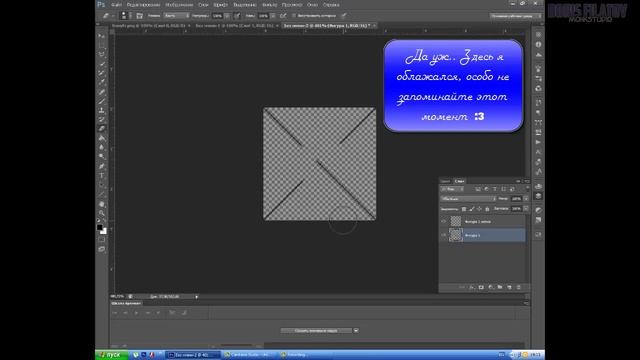Select the Lasso tool

102,54
